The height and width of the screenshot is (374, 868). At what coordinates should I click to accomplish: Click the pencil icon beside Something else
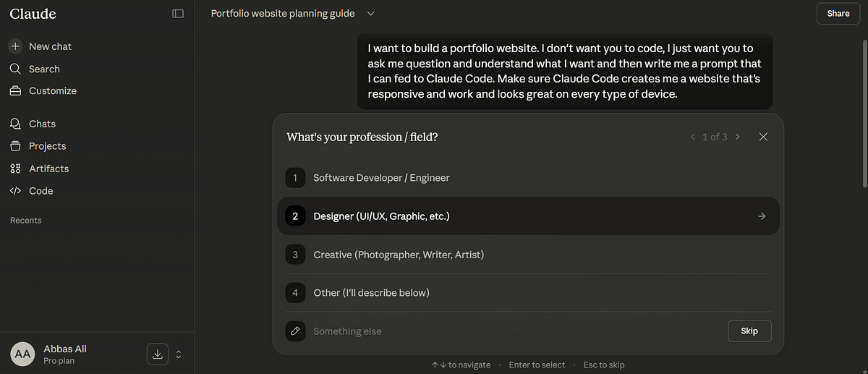[295, 331]
